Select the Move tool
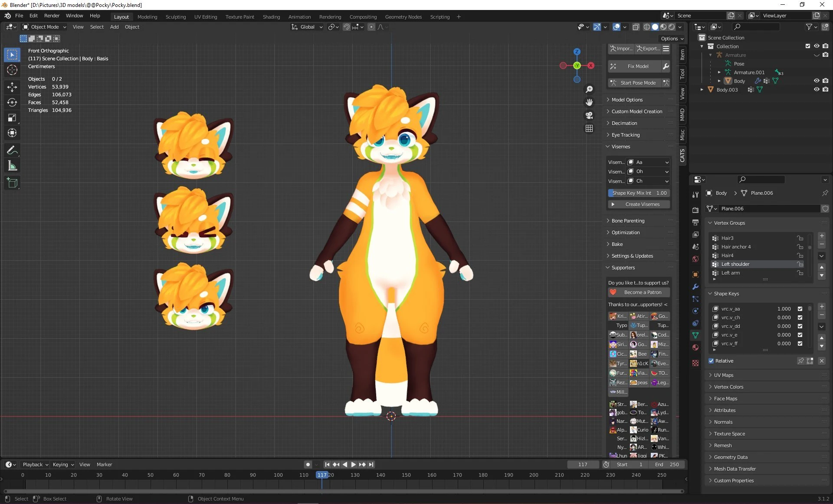 pos(12,87)
